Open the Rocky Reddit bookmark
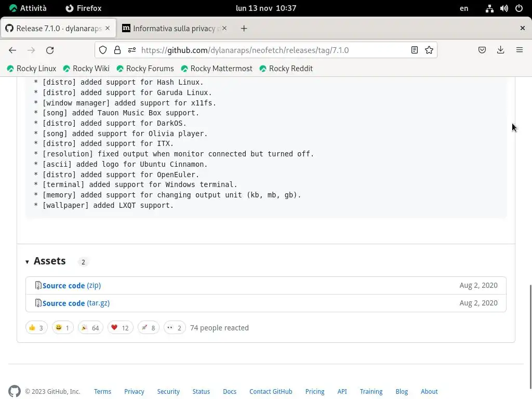The width and height of the screenshot is (532, 399). click(286, 69)
